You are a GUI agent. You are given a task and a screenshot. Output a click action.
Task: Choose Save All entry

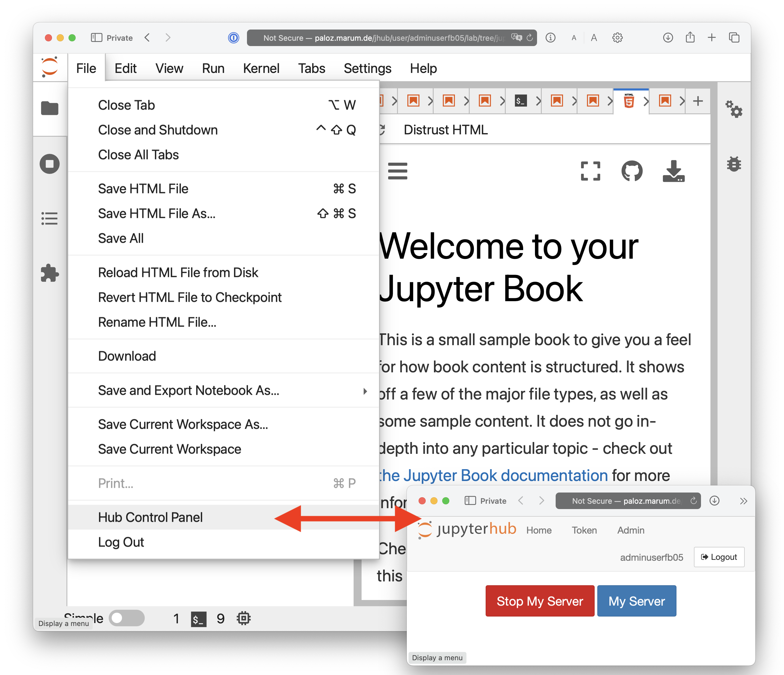224,238
